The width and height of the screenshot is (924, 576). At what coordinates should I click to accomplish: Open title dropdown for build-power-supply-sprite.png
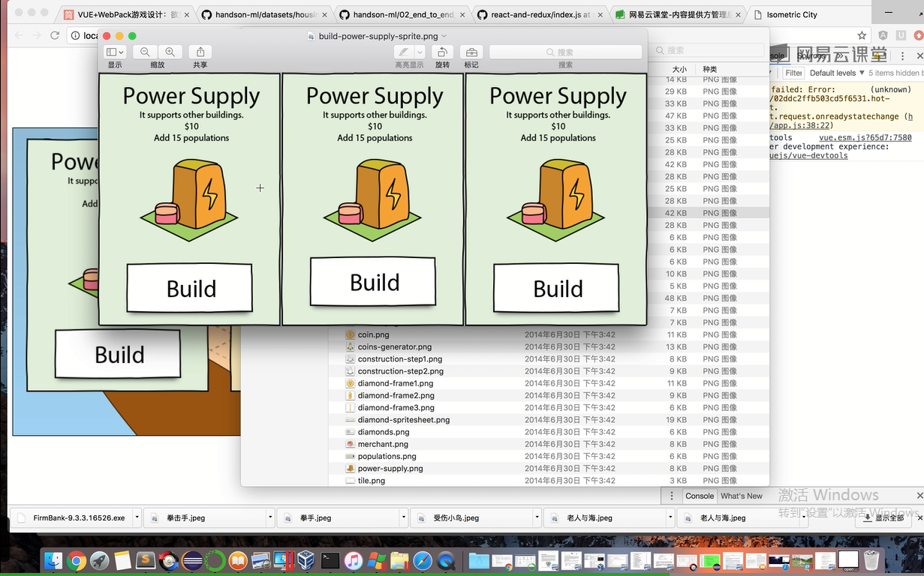pyautogui.click(x=444, y=36)
